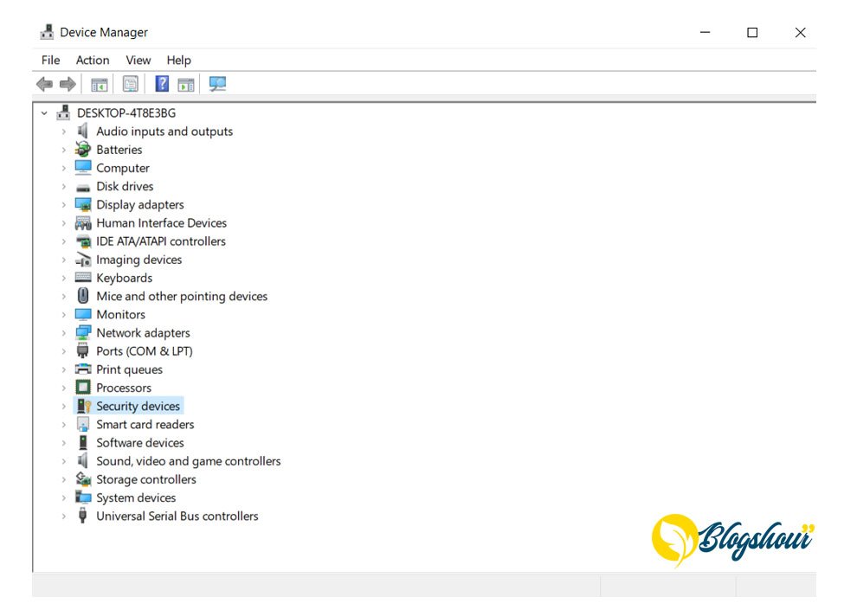Screen dimensions: 844x616
Task: Expand Audio inputs and outputs category
Action: click(x=63, y=132)
